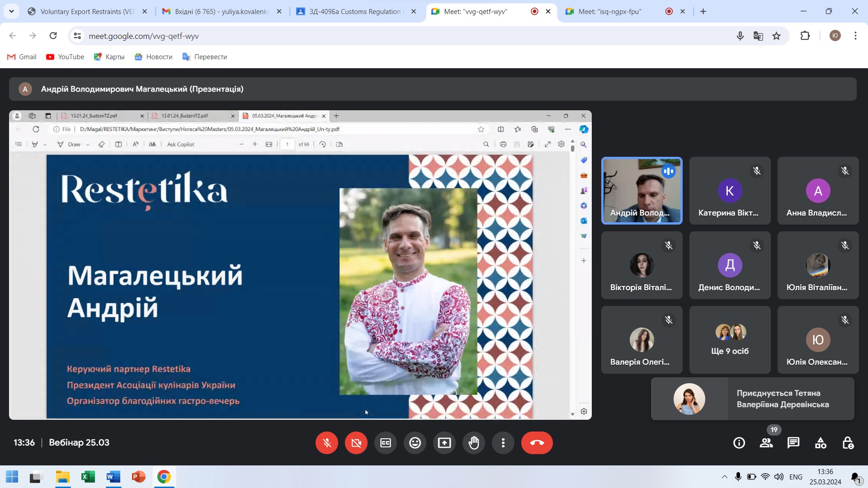Show hidden system tray icons

click(724, 477)
